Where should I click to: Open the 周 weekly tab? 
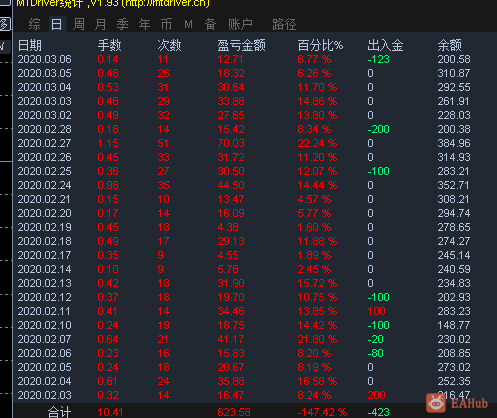coord(79,24)
